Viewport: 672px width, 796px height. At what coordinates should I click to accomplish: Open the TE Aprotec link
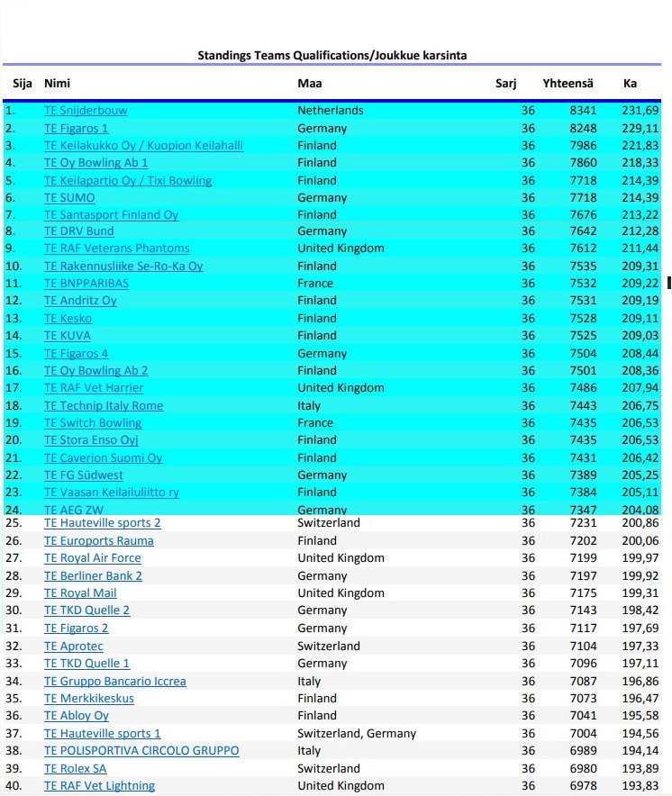(x=74, y=647)
